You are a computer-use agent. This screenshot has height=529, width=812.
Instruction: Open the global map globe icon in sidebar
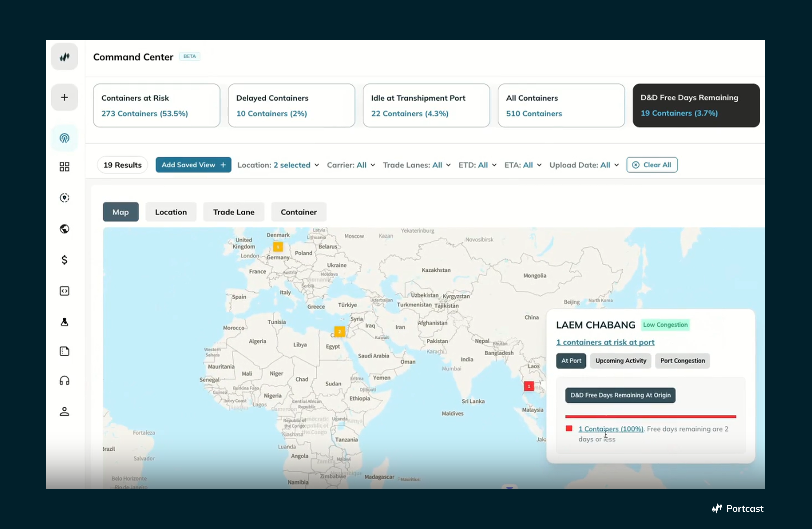pos(64,229)
